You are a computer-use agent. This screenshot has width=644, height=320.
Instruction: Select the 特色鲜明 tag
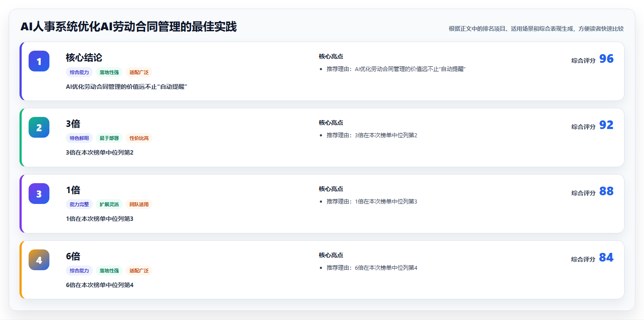pos(79,138)
